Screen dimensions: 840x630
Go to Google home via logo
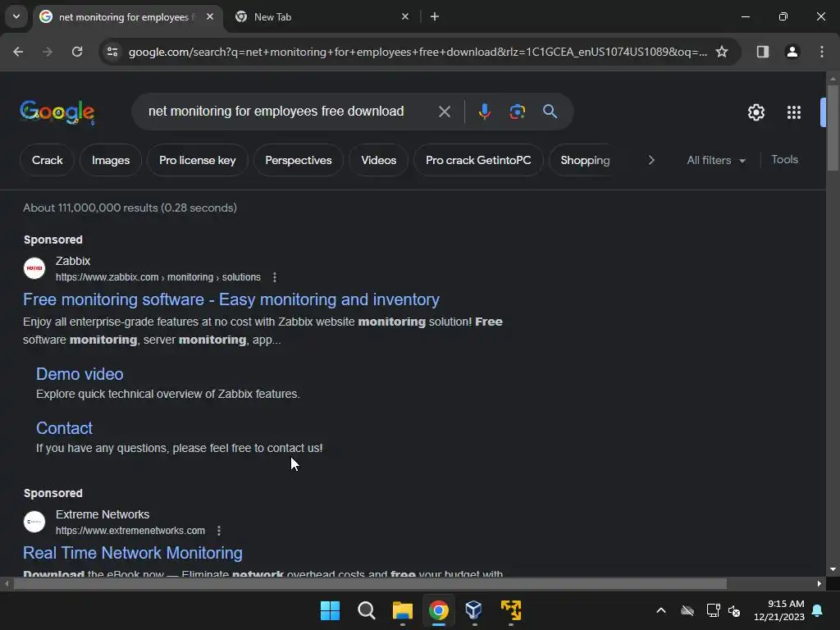57,112
